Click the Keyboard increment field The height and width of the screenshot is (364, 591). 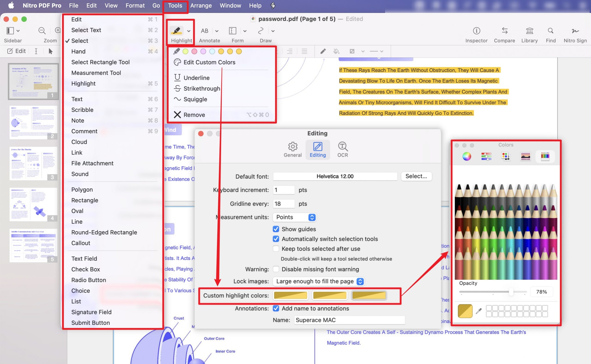(x=283, y=190)
